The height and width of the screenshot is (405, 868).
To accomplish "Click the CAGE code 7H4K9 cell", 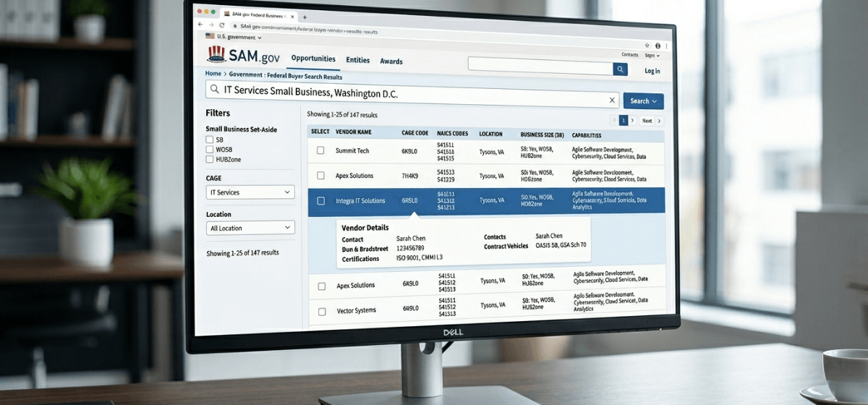I will (x=410, y=176).
